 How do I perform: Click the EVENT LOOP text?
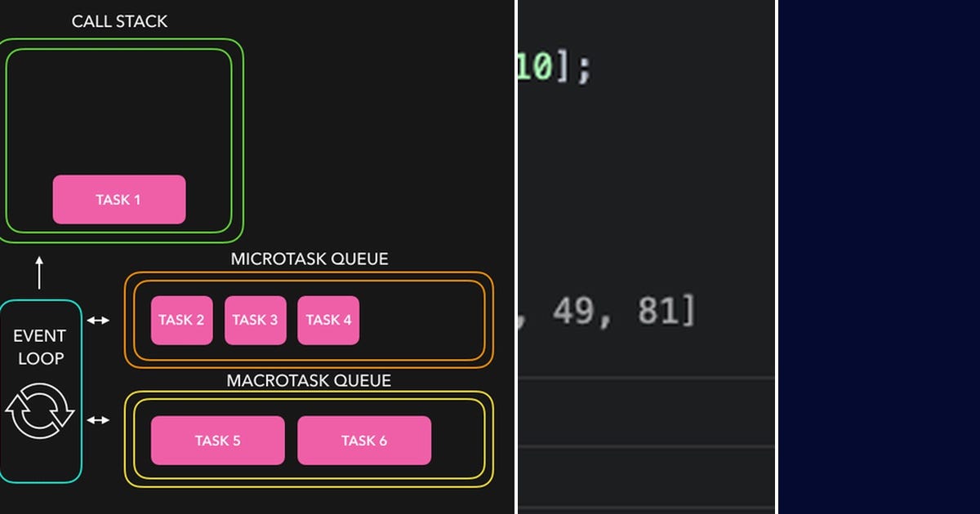(x=40, y=347)
